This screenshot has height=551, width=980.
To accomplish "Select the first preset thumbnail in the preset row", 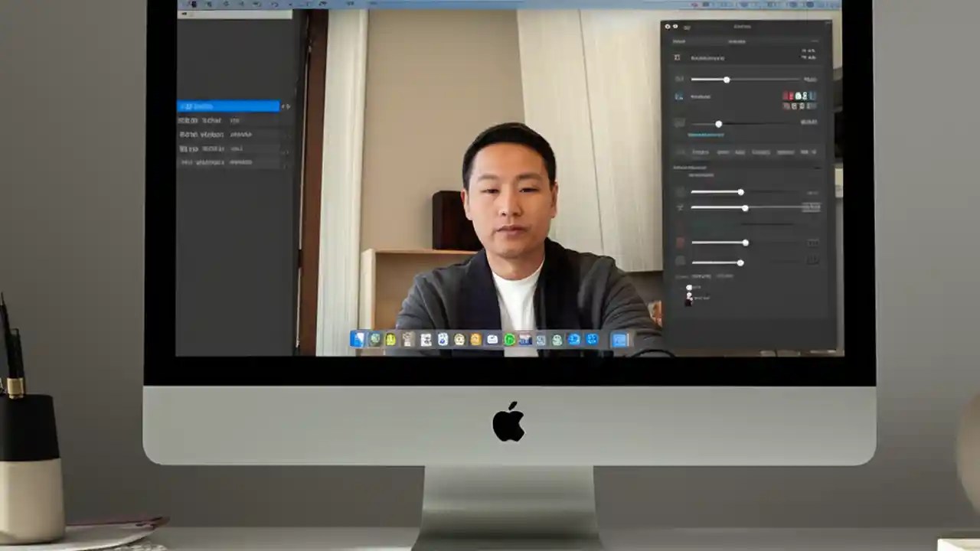I will (x=701, y=152).
